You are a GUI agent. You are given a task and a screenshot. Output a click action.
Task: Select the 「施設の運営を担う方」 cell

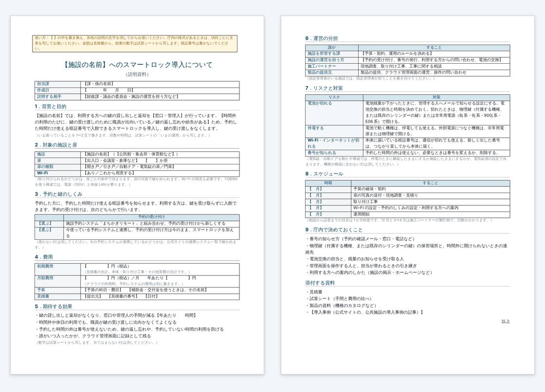[332, 60]
